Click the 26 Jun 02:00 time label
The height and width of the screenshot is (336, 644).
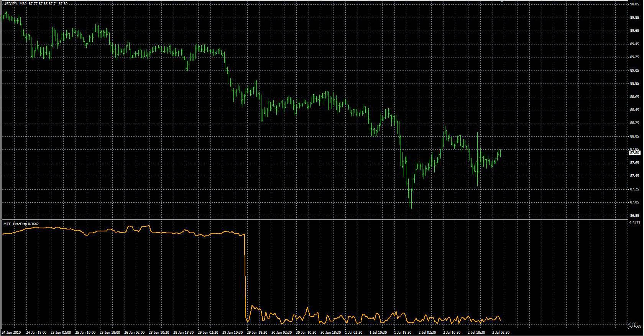[135, 333]
